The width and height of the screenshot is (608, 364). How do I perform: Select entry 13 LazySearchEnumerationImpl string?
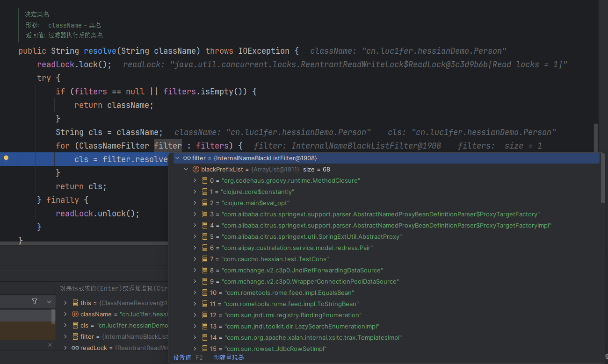pos(302,326)
